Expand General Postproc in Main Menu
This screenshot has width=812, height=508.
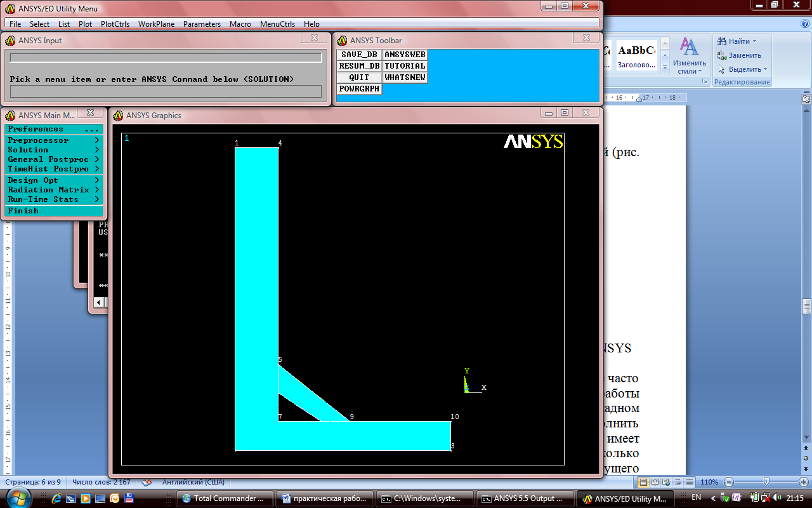click(x=53, y=159)
